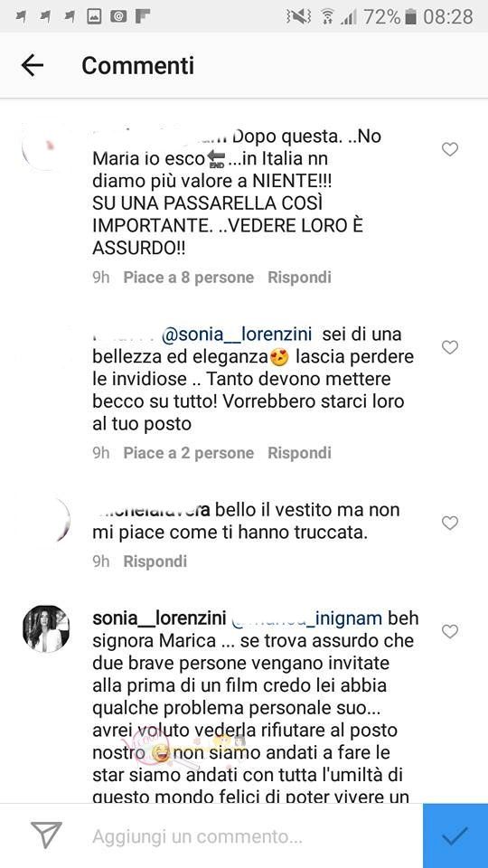Tap the paper plane direct send icon
488x868 pixels.
(46, 835)
